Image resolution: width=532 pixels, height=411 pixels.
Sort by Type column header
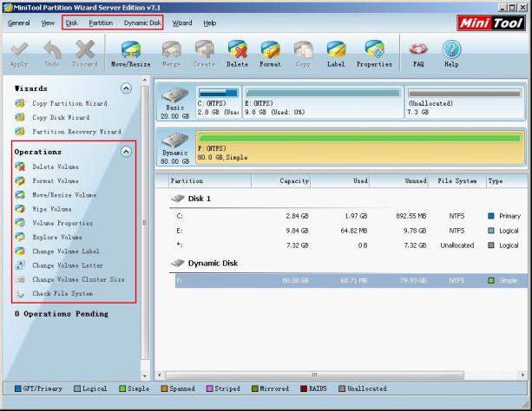tap(508, 180)
